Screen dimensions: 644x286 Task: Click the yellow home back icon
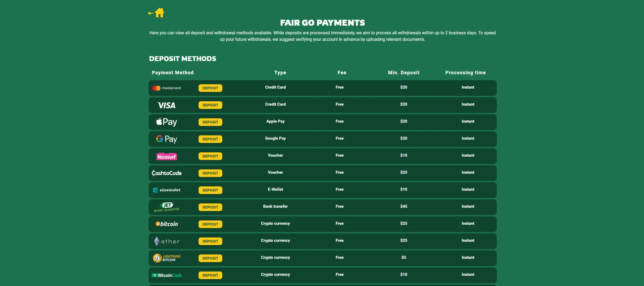(156, 13)
